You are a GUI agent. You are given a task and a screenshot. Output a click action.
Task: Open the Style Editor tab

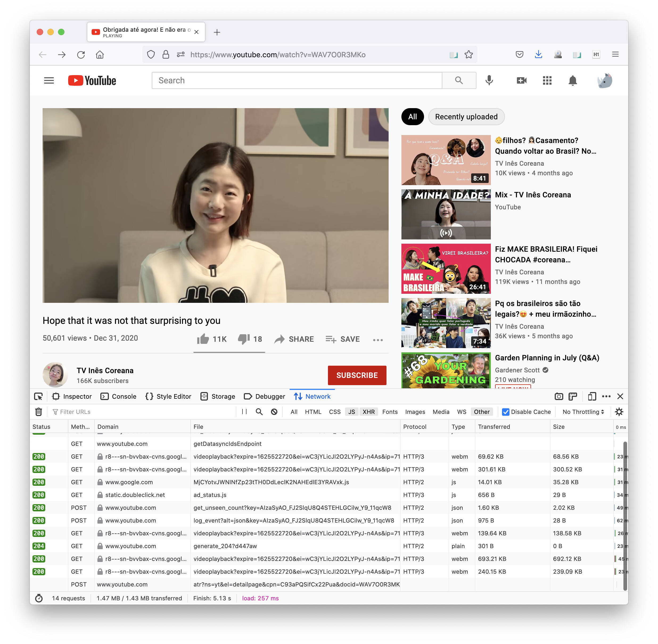tap(168, 396)
